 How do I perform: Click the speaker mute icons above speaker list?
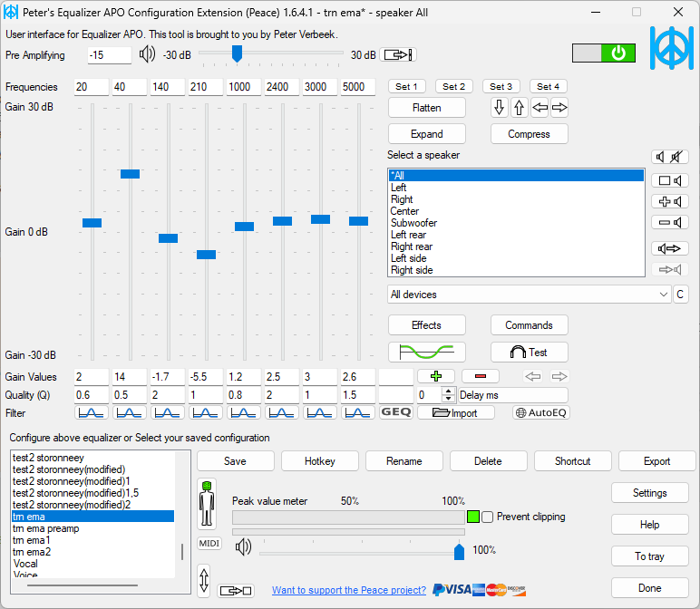click(670, 157)
